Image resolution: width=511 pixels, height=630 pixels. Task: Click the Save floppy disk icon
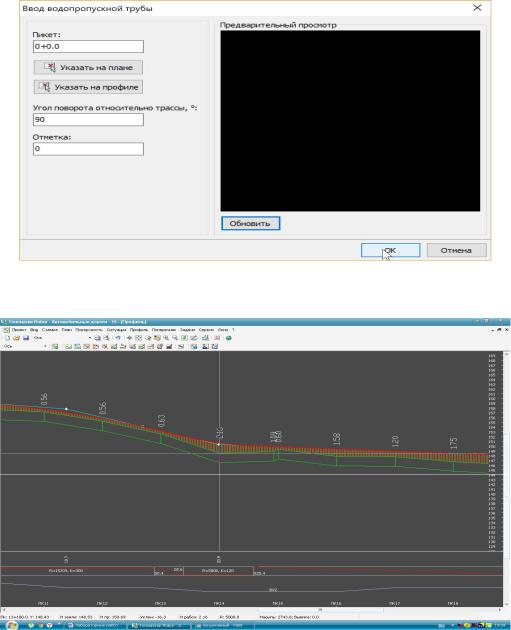(26, 338)
